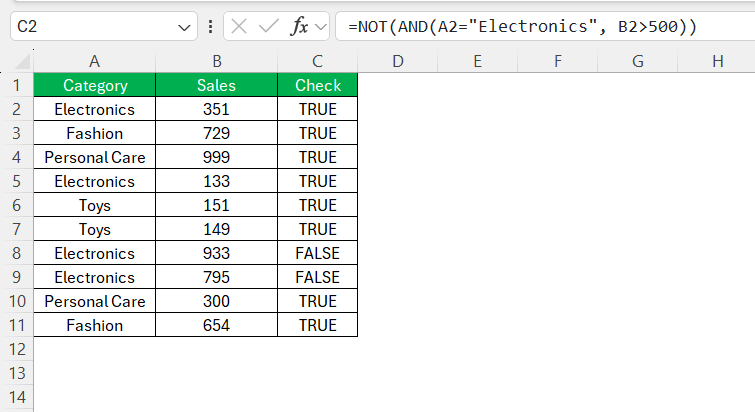Image resolution: width=755 pixels, height=412 pixels.
Task: Select cell with sales value 351
Action: (217, 109)
